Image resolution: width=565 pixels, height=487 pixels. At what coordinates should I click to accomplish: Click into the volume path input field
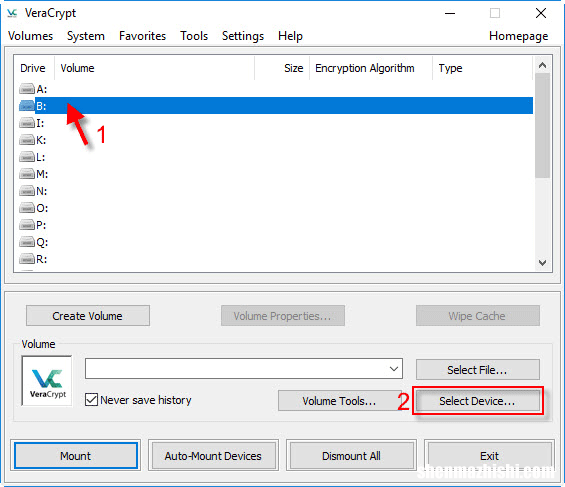point(236,368)
